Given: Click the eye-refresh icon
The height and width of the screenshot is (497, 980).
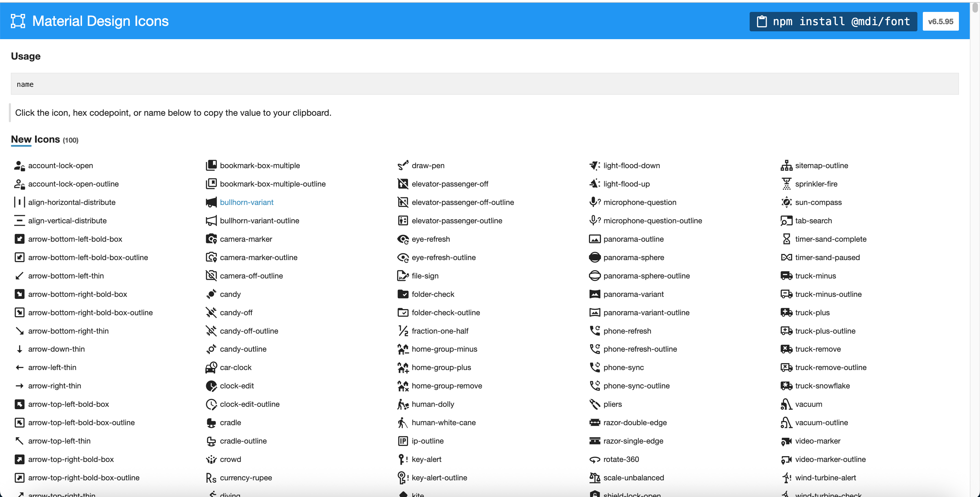Looking at the screenshot, I should (x=403, y=239).
